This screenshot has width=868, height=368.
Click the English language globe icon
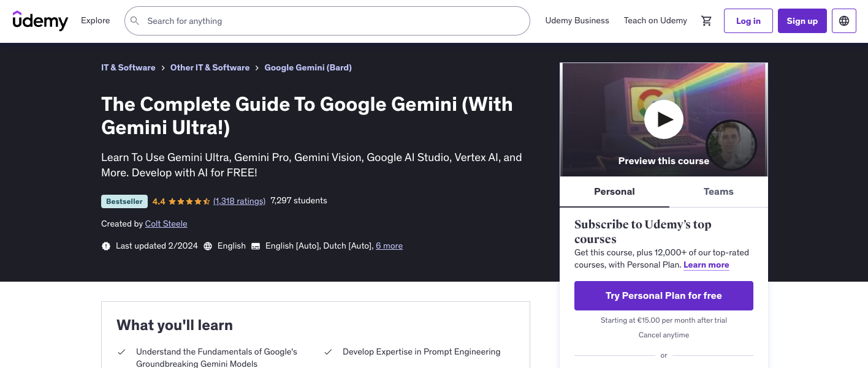[208, 246]
